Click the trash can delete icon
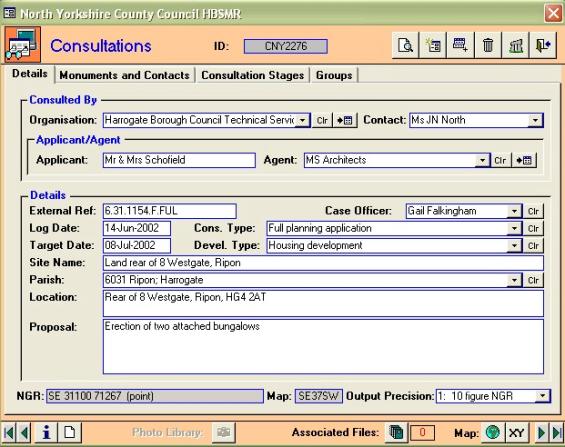Image resolution: width=565 pixels, height=447 pixels. 488,45
